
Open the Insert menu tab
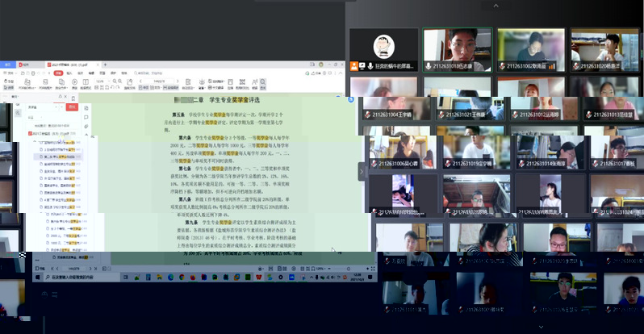coord(69,73)
